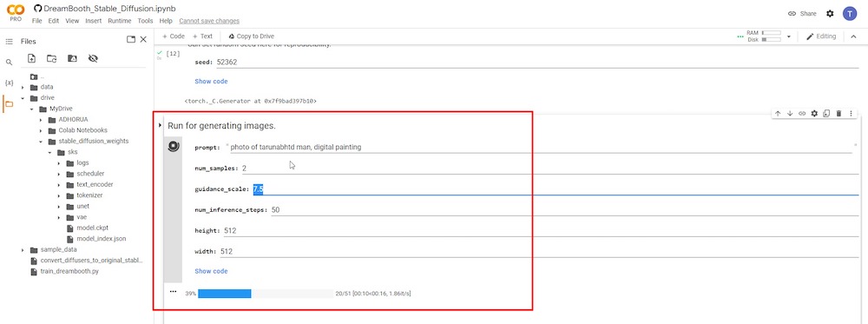The image size is (868, 324).
Task: Open RAM Disk resources dropdown arrow
Action: pos(789,37)
